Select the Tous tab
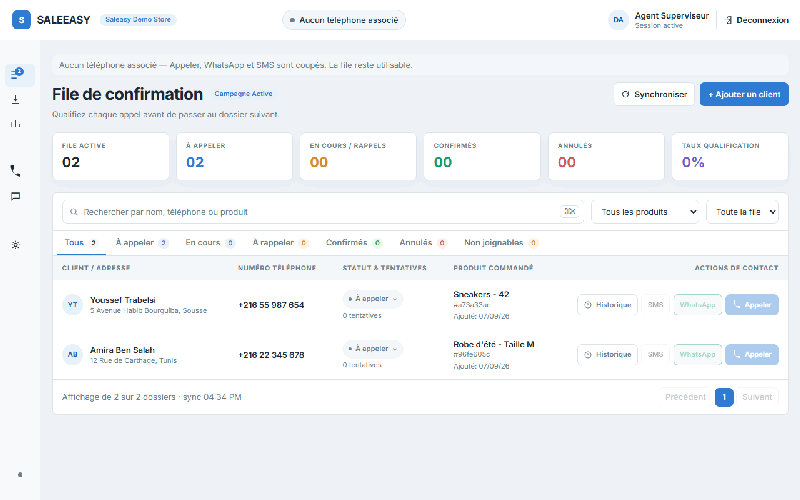 tap(80, 243)
